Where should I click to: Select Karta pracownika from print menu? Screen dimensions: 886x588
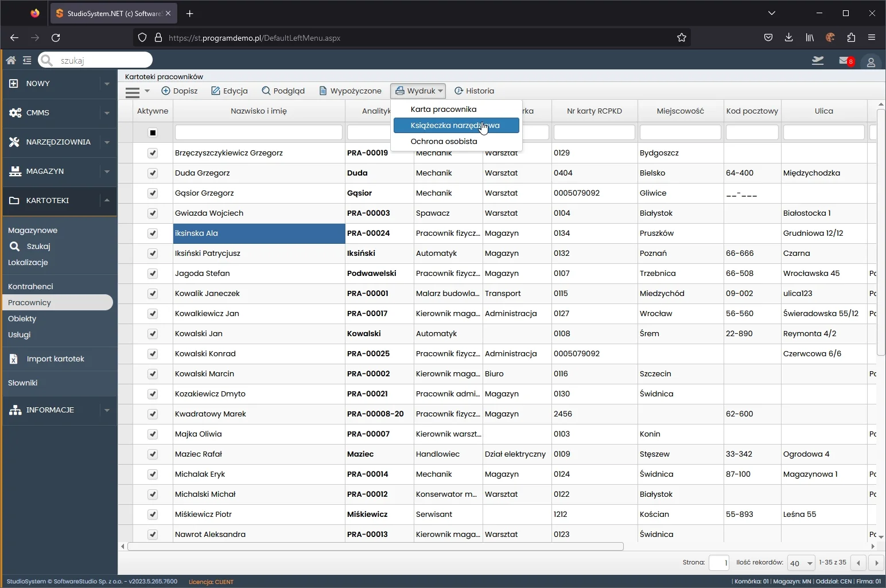click(x=444, y=109)
